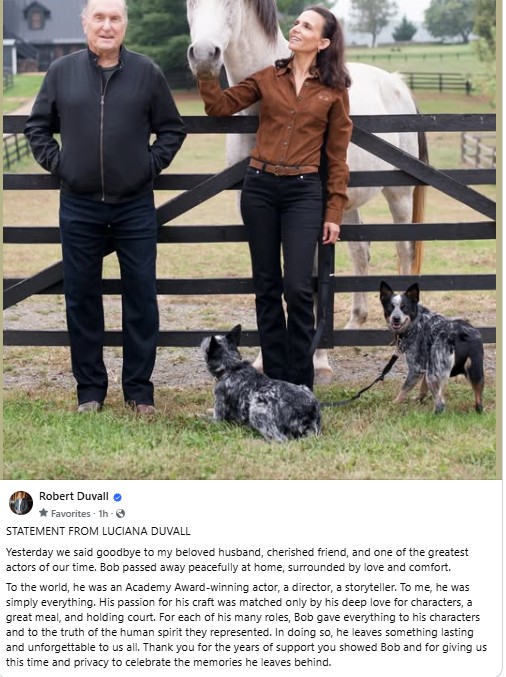Click the Favorites star icon
This screenshot has width=506, height=677.
(43, 513)
